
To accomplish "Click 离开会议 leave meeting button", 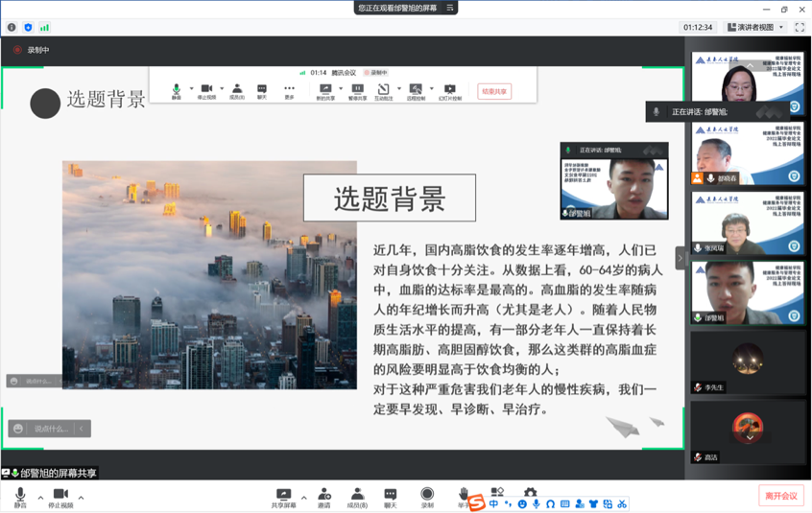I will 781,496.
